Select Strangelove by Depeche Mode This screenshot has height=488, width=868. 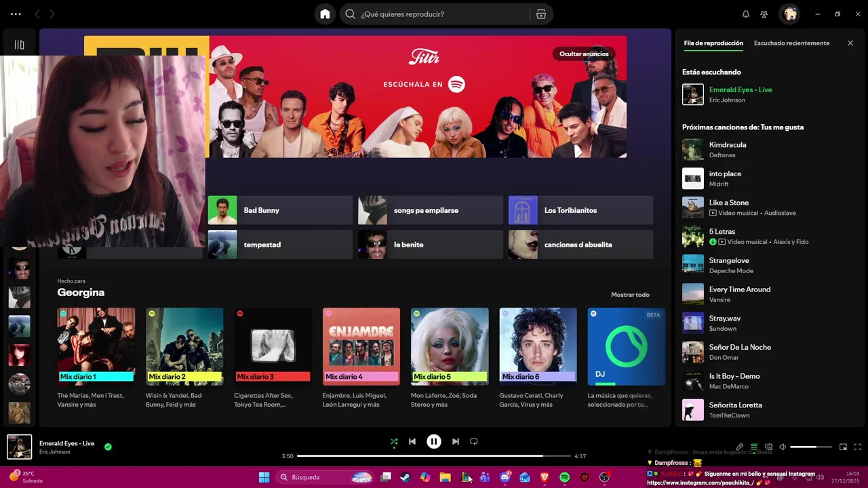(769, 266)
